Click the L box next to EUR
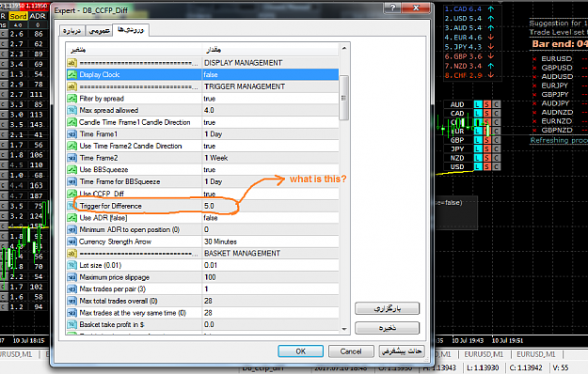Viewport: 588px width, 374px height. (x=478, y=131)
